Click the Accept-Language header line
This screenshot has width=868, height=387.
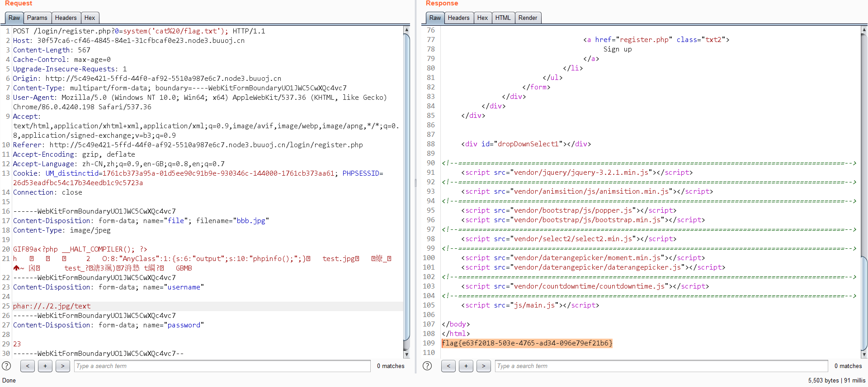[118, 164]
